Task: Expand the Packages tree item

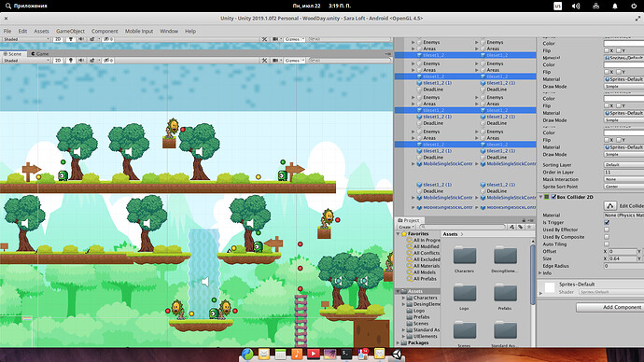Action: coord(398,342)
